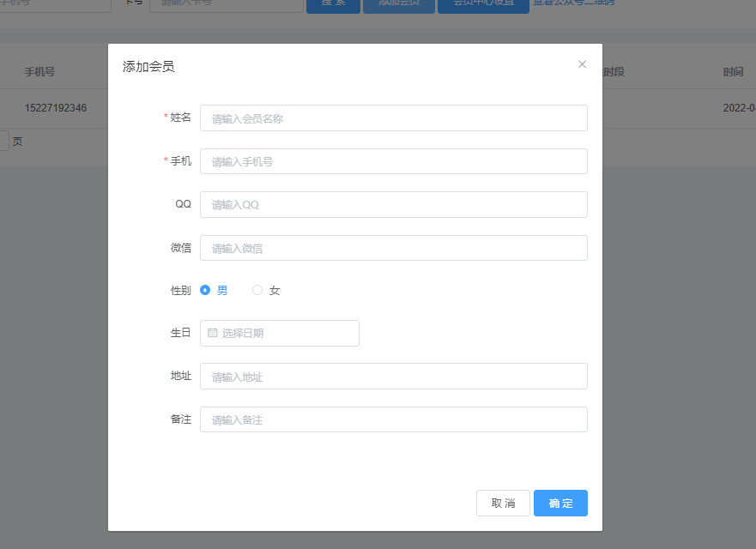Viewport: 756px width, 549px height.
Task: Click the 添加会员 button in top toolbar
Action: pos(398,3)
